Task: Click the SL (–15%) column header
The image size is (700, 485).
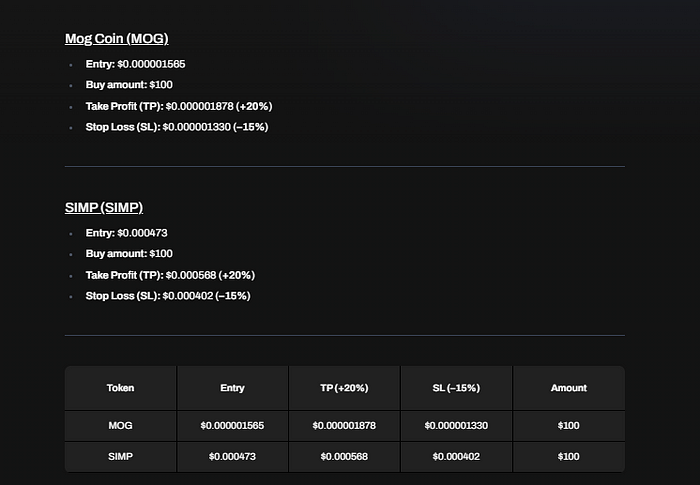Action: (456, 388)
